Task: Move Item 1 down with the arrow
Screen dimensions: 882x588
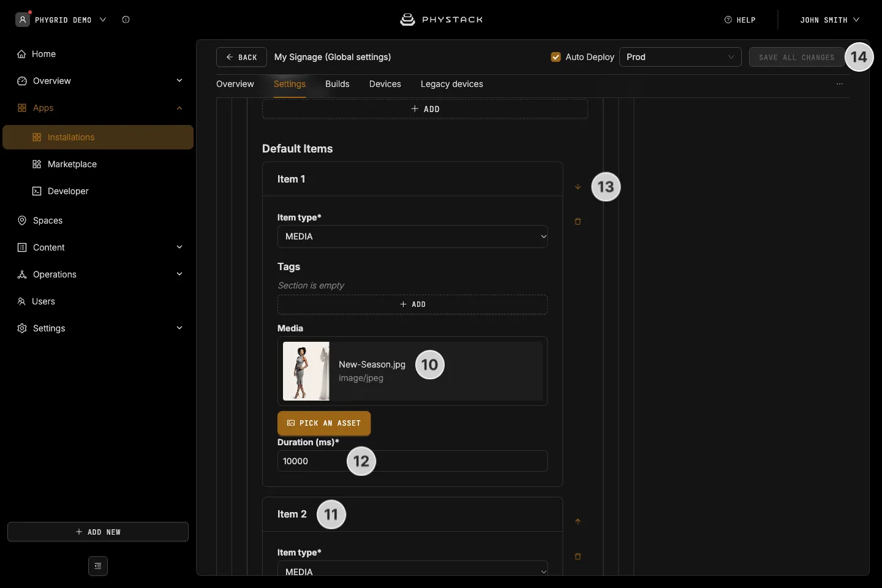Action: 578,187
